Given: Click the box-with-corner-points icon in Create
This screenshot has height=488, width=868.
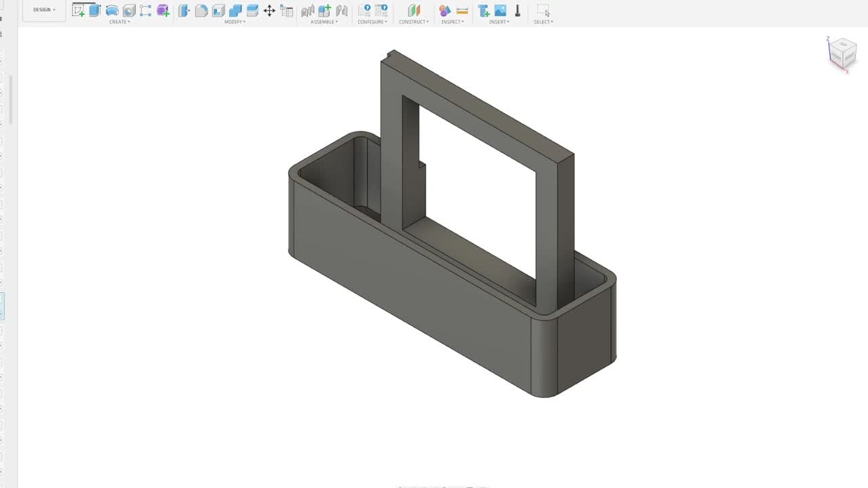Looking at the screenshot, I should 146,10.
